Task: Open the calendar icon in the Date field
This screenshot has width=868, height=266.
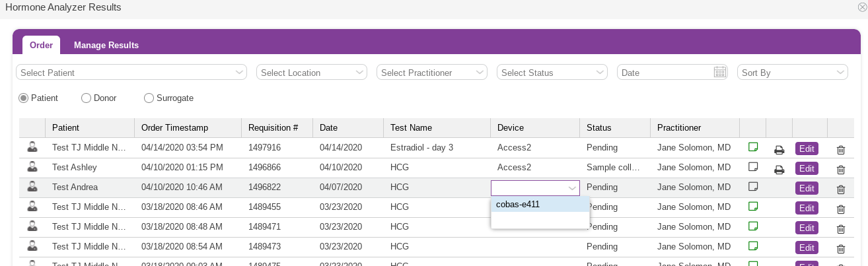Action: (x=720, y=73)
